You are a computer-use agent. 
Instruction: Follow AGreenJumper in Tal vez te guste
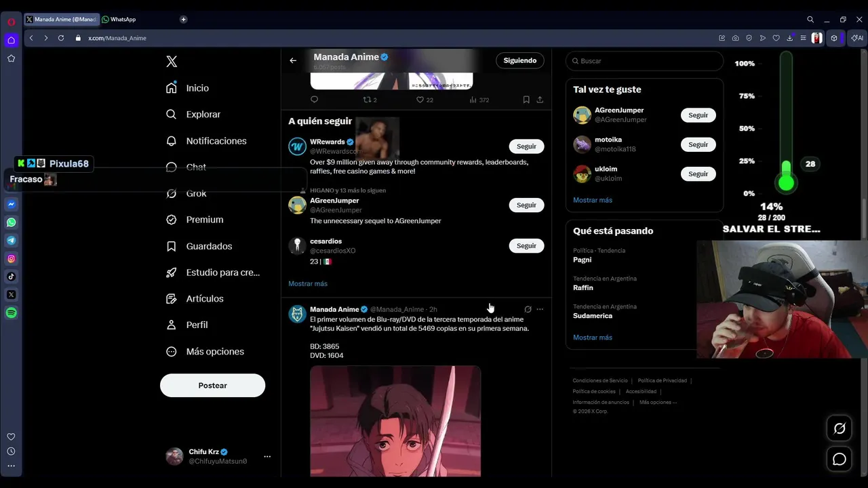point(698,115)
